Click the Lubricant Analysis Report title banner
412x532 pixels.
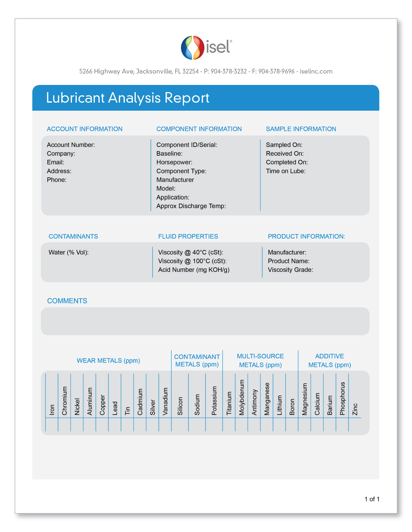pyautogui.click(x=206, y=98)
